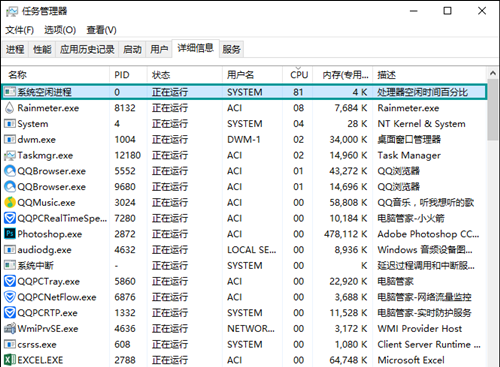This screenshot has height=367, width=500.
Task: Click the Taskmgr.exe icon
Action: [x=10, y=155]
